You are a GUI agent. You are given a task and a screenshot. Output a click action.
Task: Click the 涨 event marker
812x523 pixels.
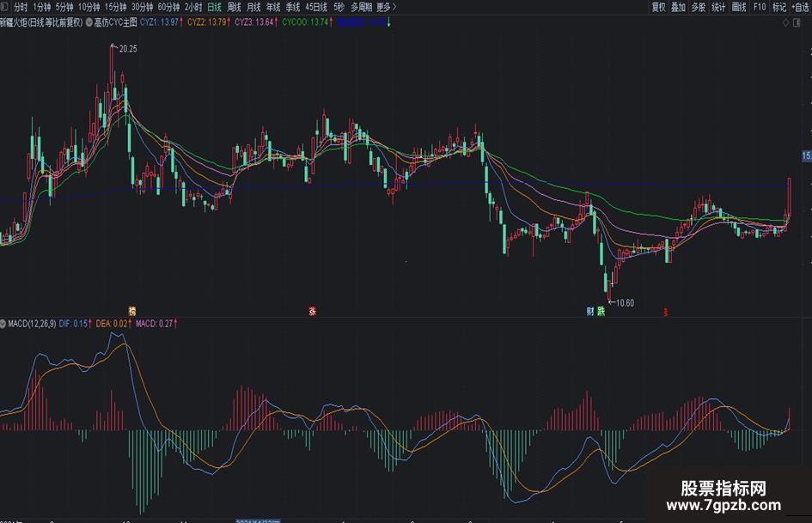click(x=312, y=311)
